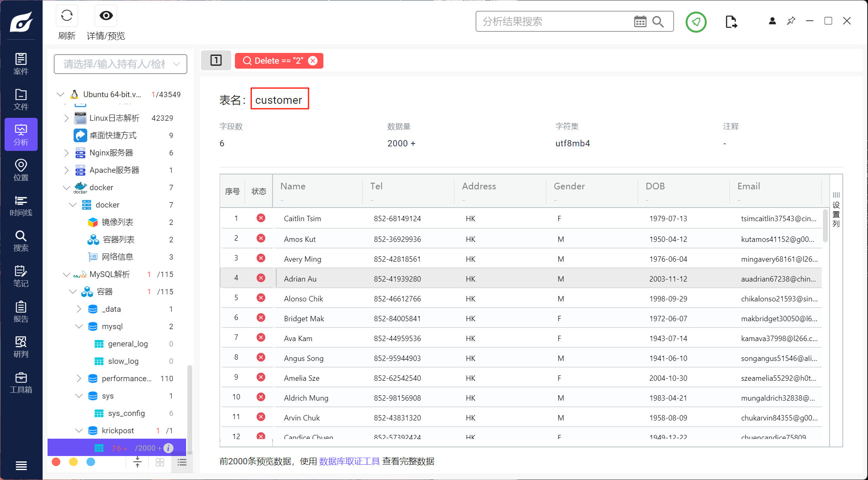
Task: Click the pin window icon
Action: [791, 21]
